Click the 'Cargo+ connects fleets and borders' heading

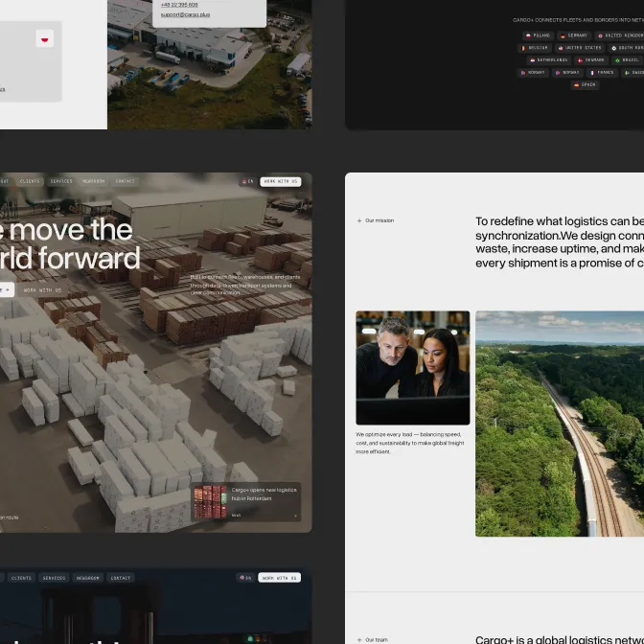pyautogui.click(x=578, y=20)
